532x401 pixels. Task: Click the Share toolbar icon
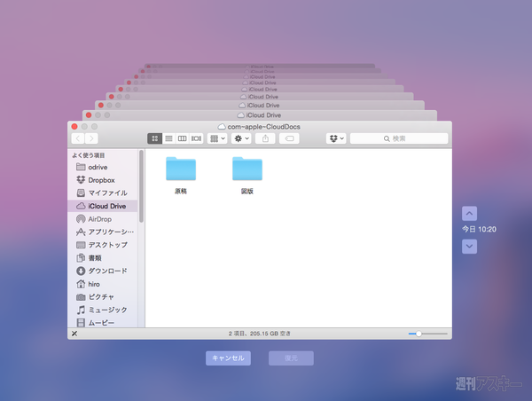pyautogui.click(x=265, y=138)
